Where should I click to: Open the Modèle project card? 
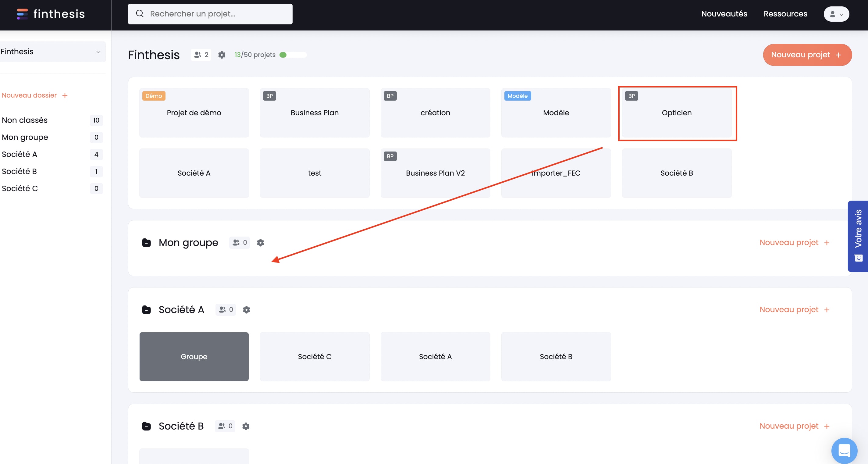click(x=556, y=112)
